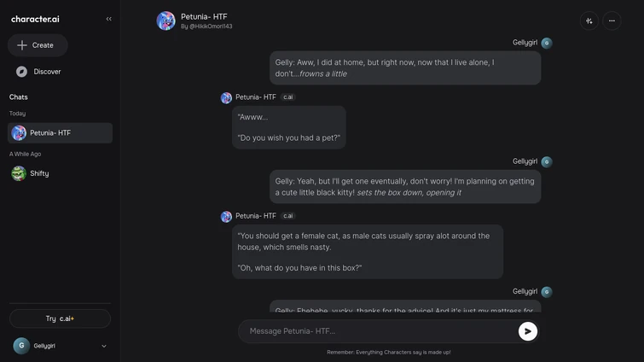Click the Discover compass icon
This screenshot has height=362, width=644.
click(x=22, y=72)
